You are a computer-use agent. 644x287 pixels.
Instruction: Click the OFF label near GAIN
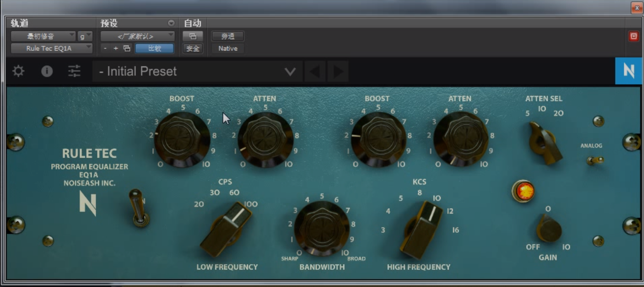pos(533,247)
